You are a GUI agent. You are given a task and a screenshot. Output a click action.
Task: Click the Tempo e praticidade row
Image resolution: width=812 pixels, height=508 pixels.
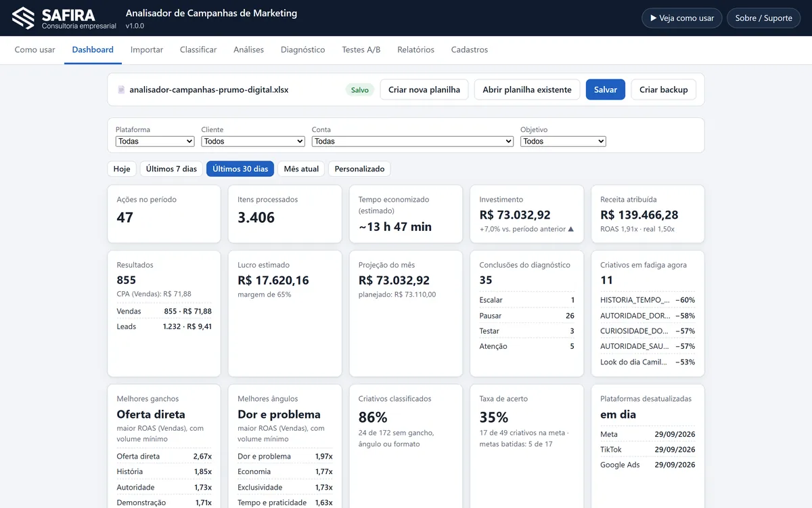tap(285, 503)
